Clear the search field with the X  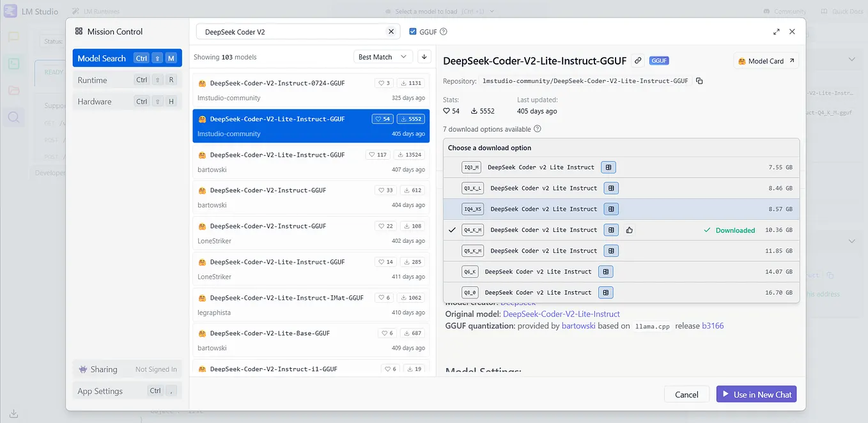click(x=391, y=31)
